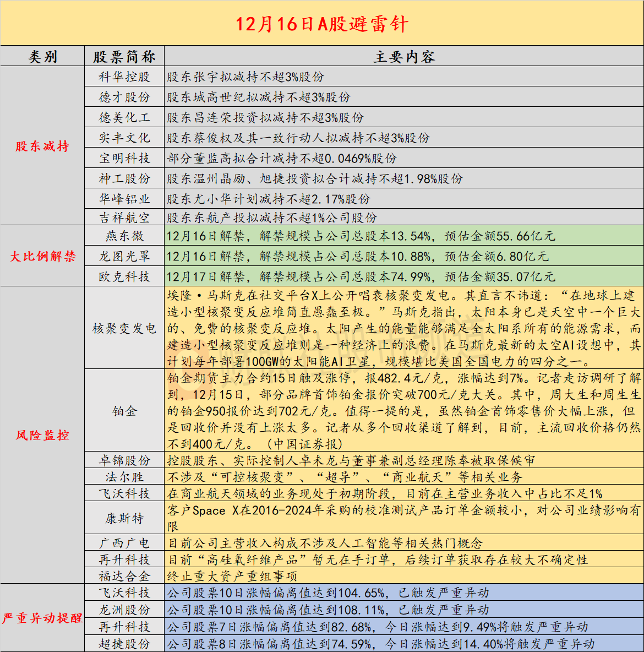644x652 pixels.
Task: Select 再升科技 in the 严重异动提醒 section
Action: [124, 627]
